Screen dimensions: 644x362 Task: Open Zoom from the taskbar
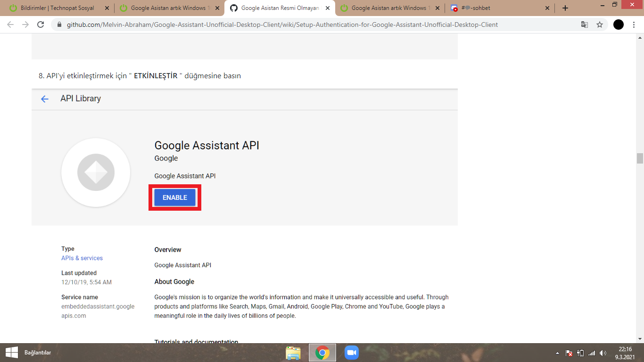point(352,353)
